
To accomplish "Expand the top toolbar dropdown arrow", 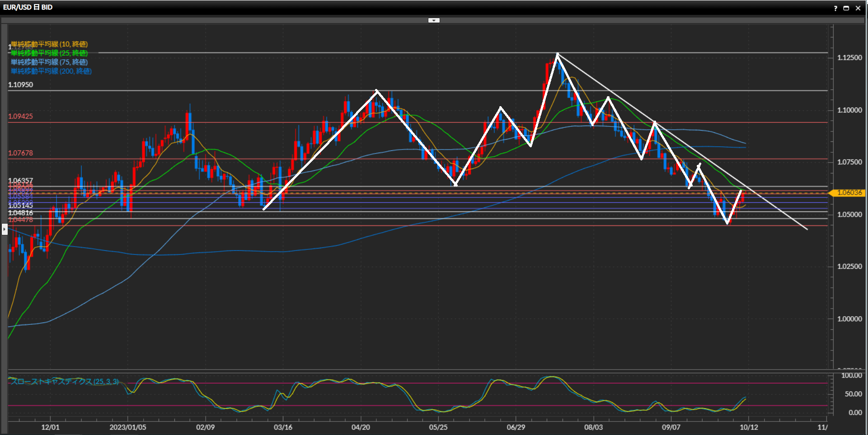I will coord(434,20).
